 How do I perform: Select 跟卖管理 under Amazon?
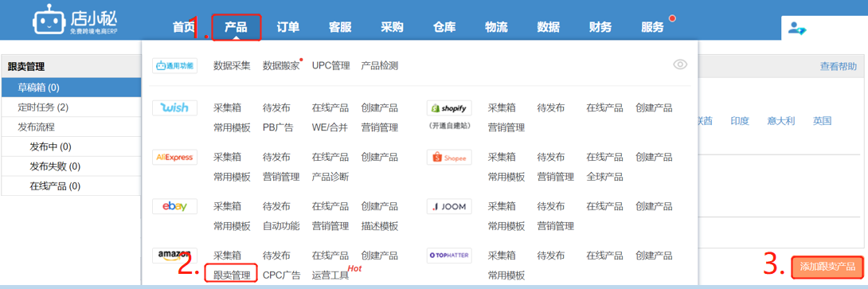coord(232,275)
